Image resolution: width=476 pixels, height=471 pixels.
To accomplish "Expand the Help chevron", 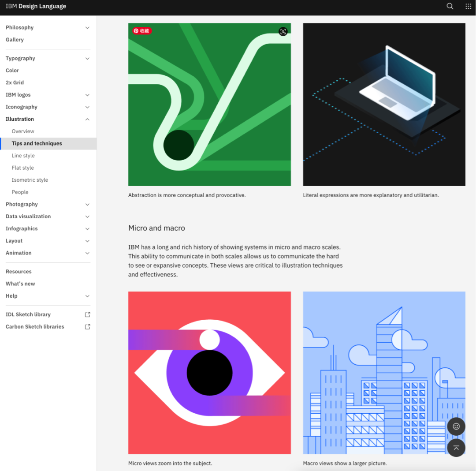I will coord(87,296).
